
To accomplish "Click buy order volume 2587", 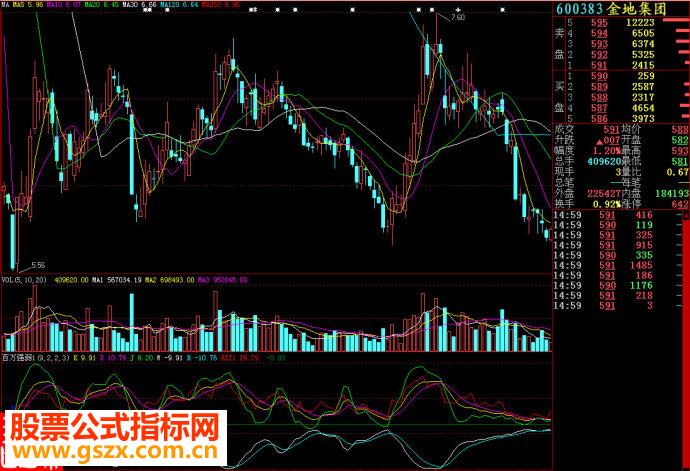I will (x=643, y=86).
